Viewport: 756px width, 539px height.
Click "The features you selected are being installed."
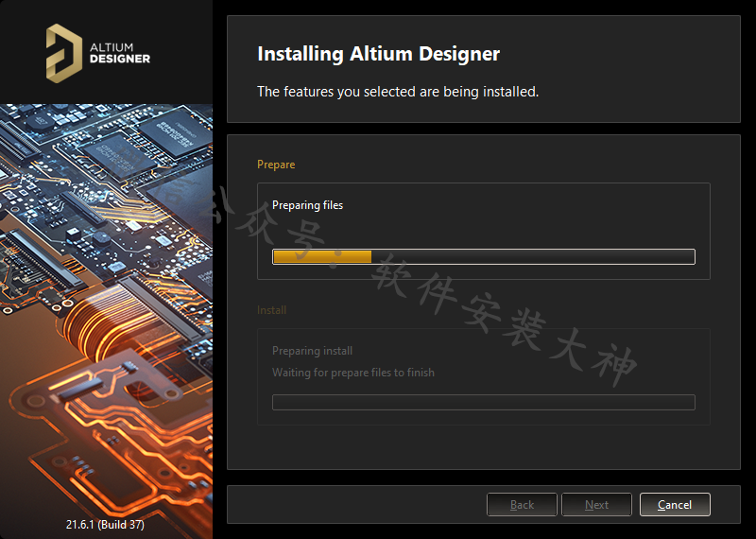point(398,91)
